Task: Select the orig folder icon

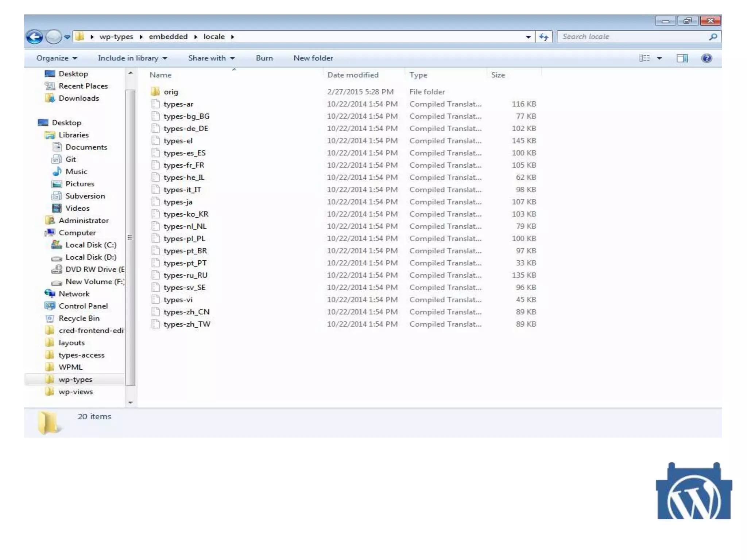Action: coord(155,92)
